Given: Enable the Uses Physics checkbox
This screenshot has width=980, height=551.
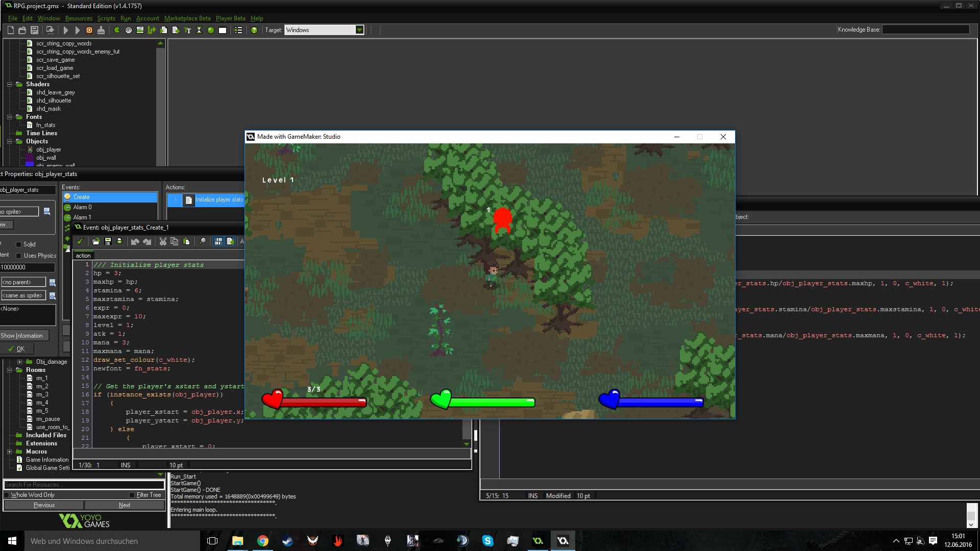Looking at the screenshot, I should [19, 256].
